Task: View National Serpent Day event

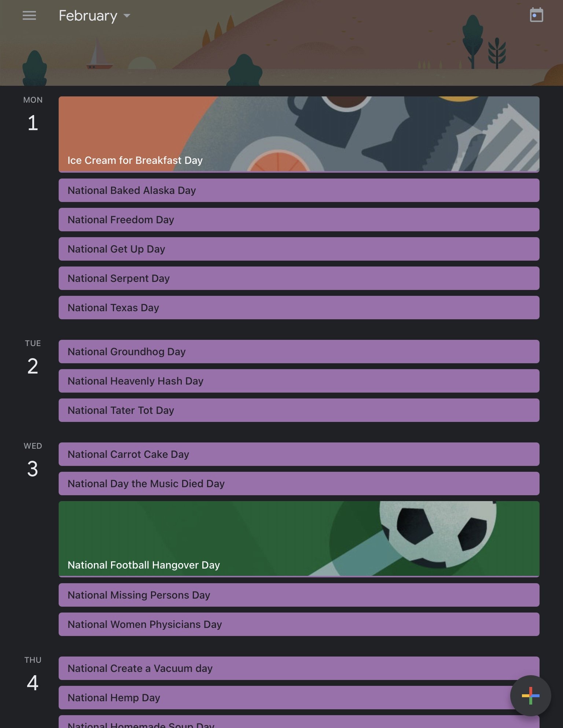Action: [299, 278]
